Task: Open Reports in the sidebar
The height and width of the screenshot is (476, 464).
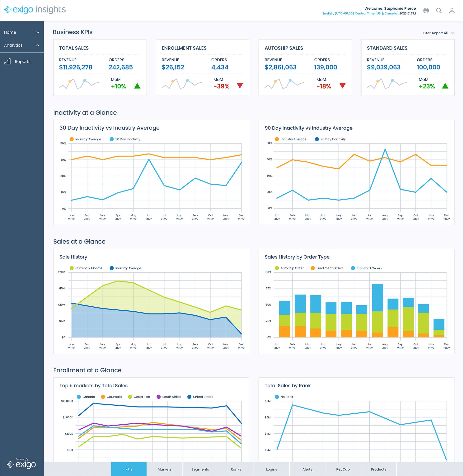Action: point(22,61)
